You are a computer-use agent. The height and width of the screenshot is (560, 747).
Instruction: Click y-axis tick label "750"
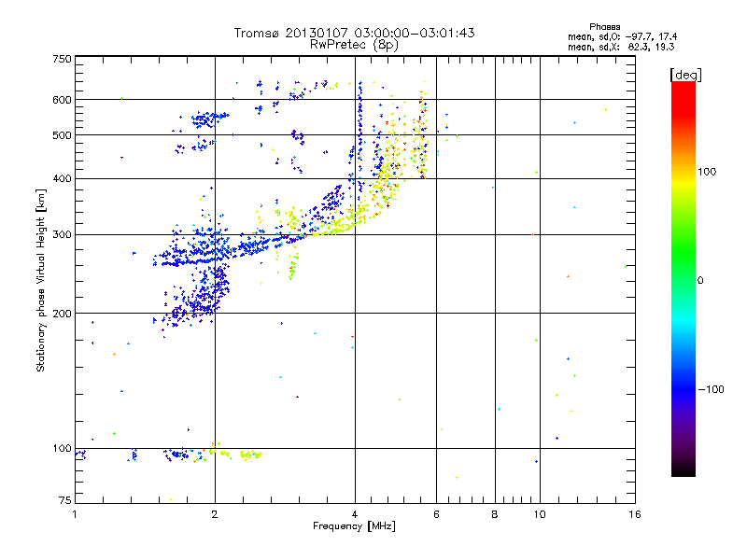[x=62, y=59]
